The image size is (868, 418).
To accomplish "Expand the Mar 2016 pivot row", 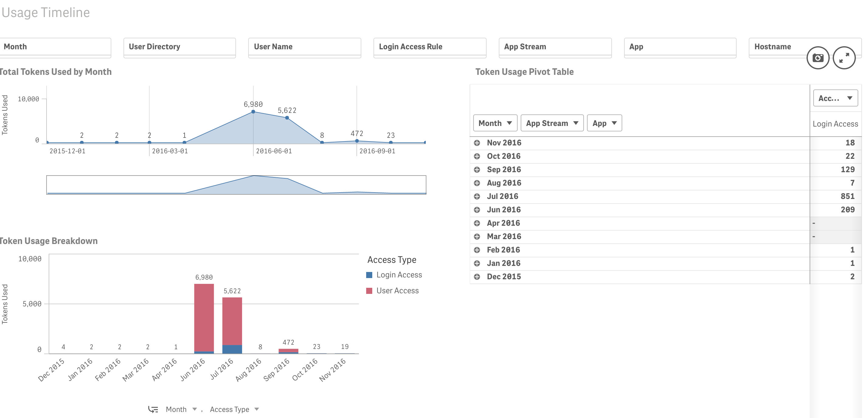I will (477, 237).
